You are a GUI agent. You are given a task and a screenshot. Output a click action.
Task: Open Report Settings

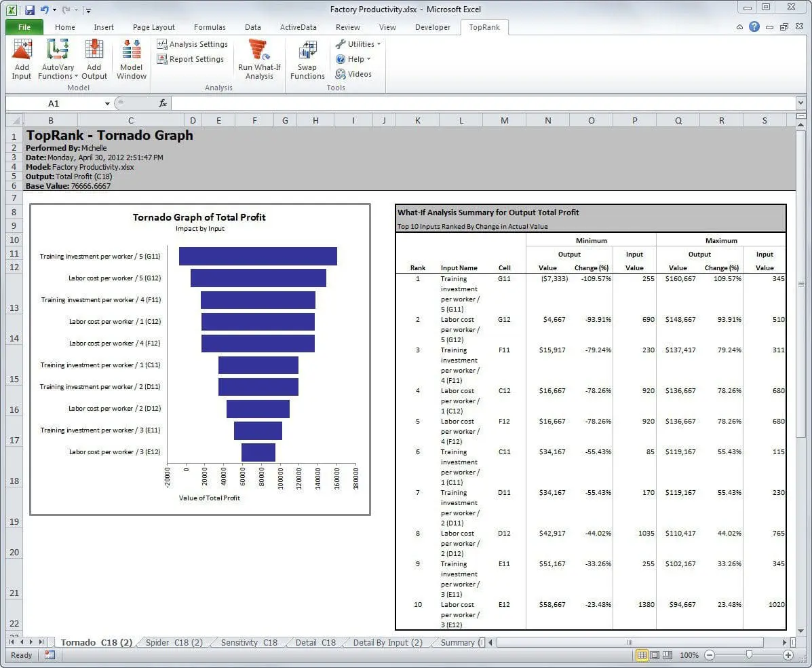coord(191,59)
